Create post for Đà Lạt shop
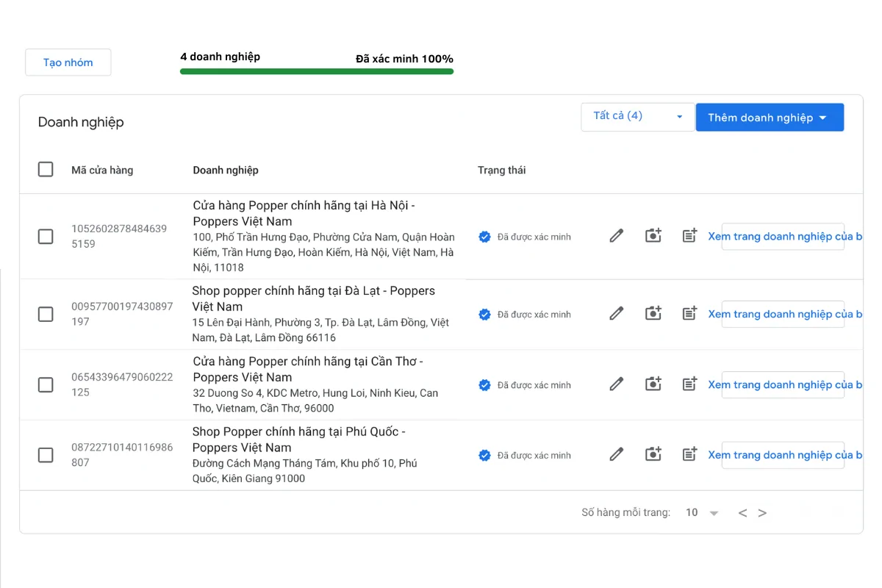 [x=689, y=314]
